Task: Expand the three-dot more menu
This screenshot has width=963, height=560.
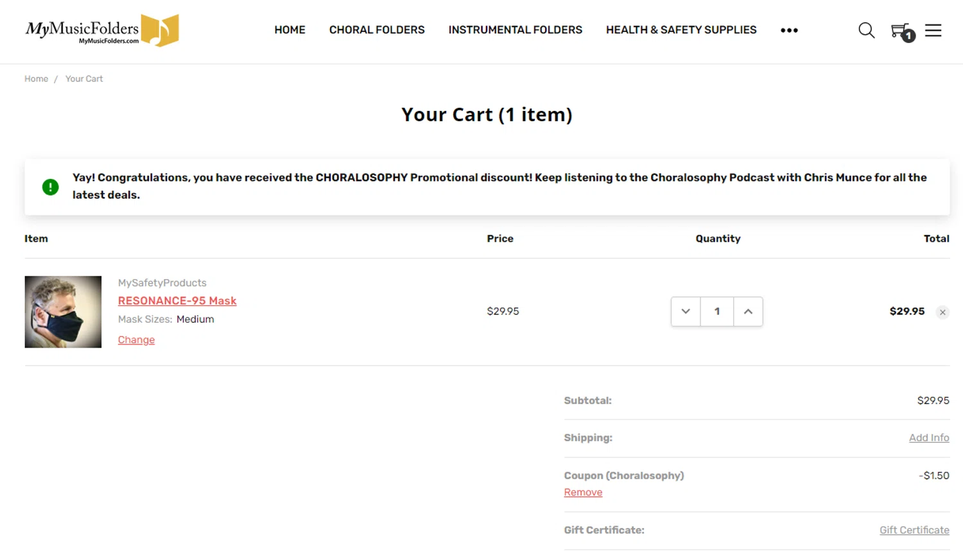Action: pyautogui.click(x=789, y=30)
